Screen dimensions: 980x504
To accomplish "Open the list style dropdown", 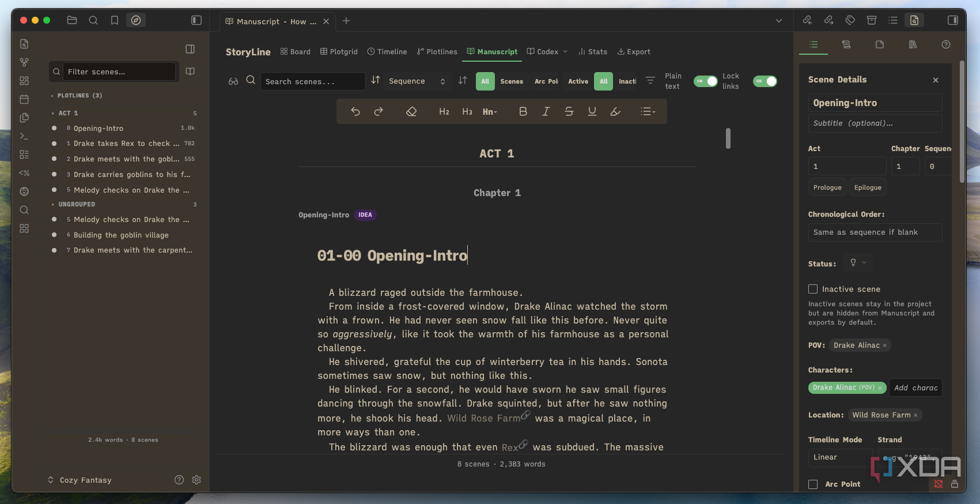I will [648, 112].
